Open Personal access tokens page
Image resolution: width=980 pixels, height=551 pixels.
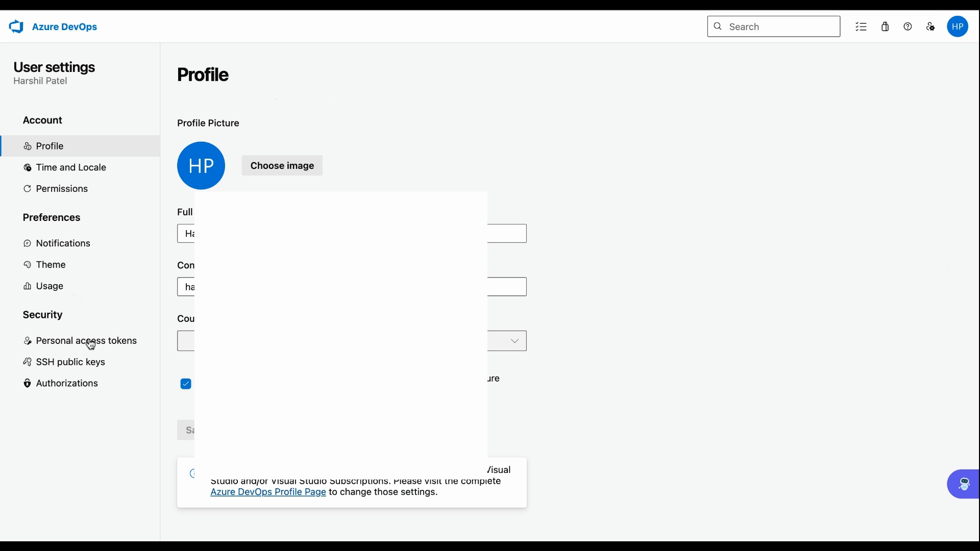pos(86,341)
